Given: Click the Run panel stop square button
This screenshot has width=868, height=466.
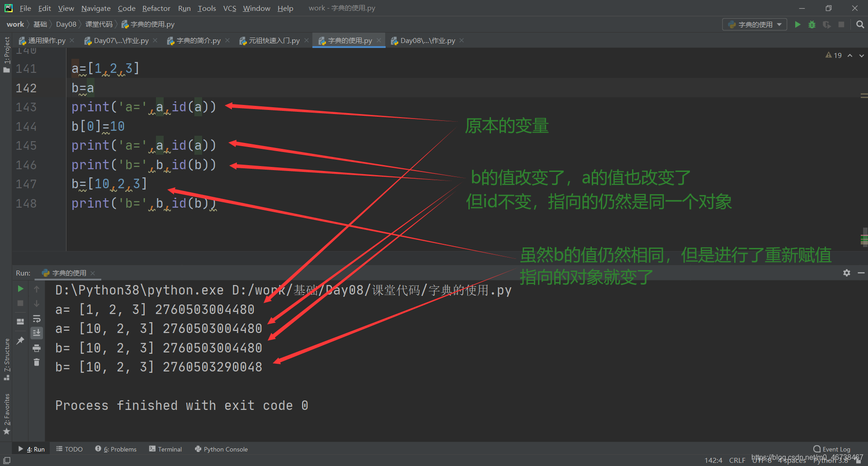Looking at the screenshot, I should point(20,303).
